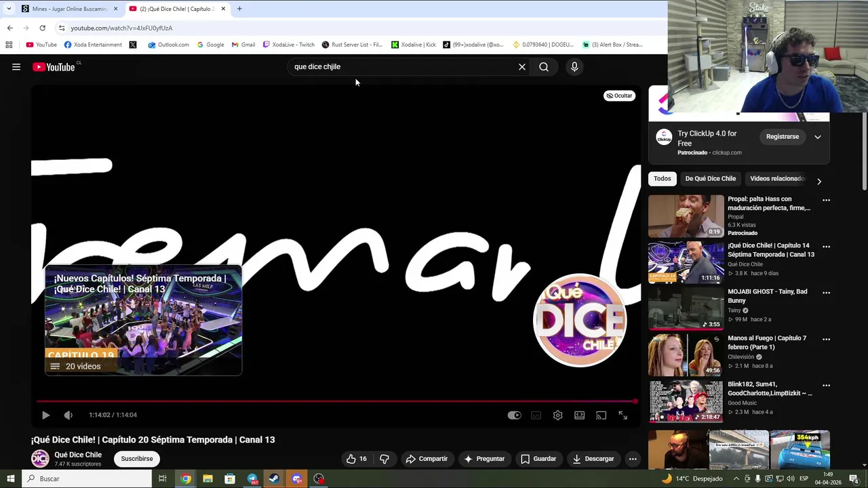Expand the ClickUp ad chevron

click(x=818, y=137)
